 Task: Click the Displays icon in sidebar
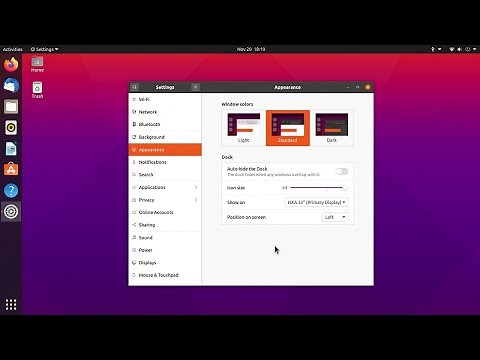point(134,263)
